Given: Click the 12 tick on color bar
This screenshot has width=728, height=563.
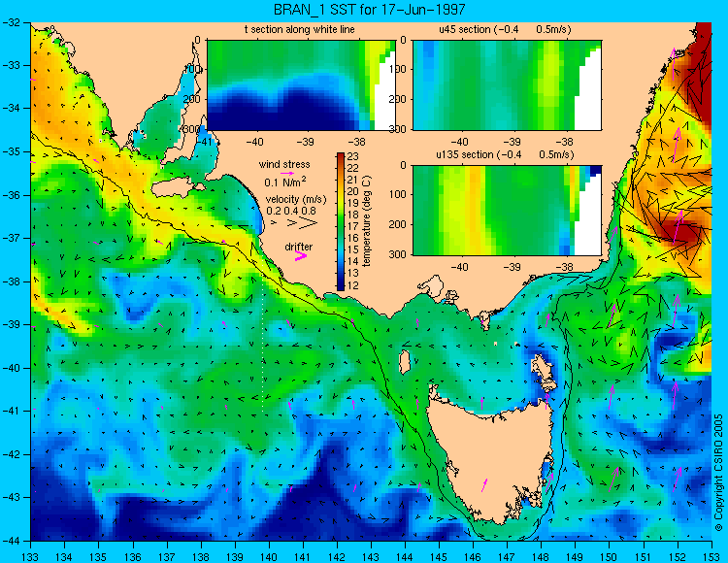Looking at the screenshot, I should [353, 285].
